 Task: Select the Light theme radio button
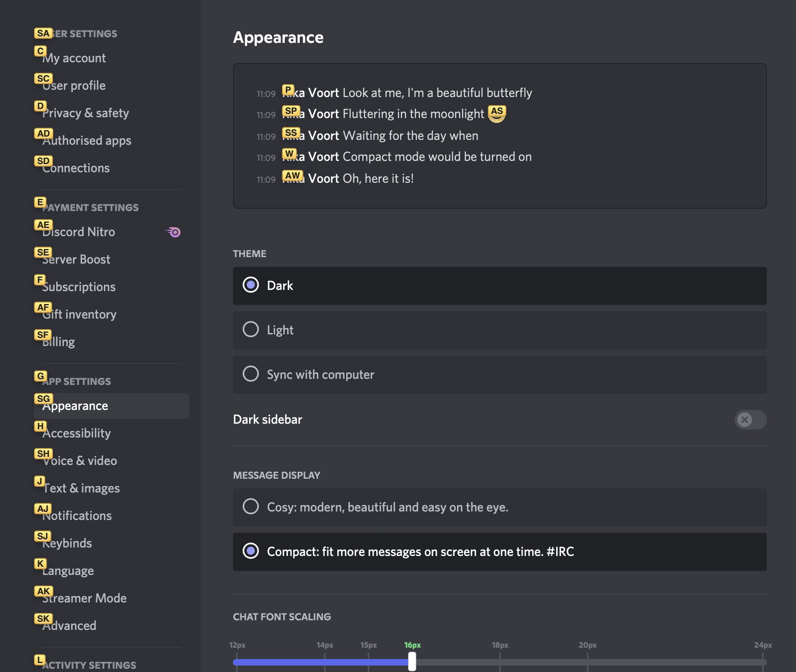pyautogui.click(x=251, y=330)
